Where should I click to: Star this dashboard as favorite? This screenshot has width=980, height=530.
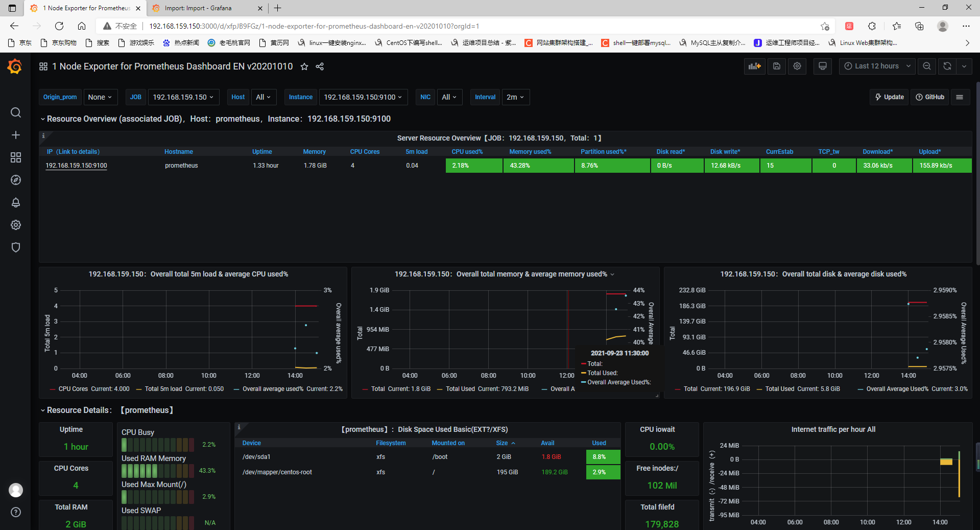pos(304,66)
